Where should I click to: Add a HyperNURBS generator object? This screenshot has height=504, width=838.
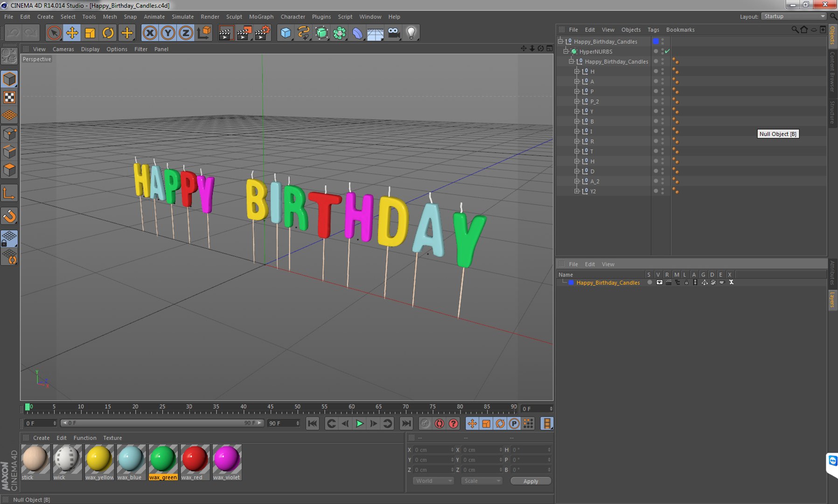[321, 33]
